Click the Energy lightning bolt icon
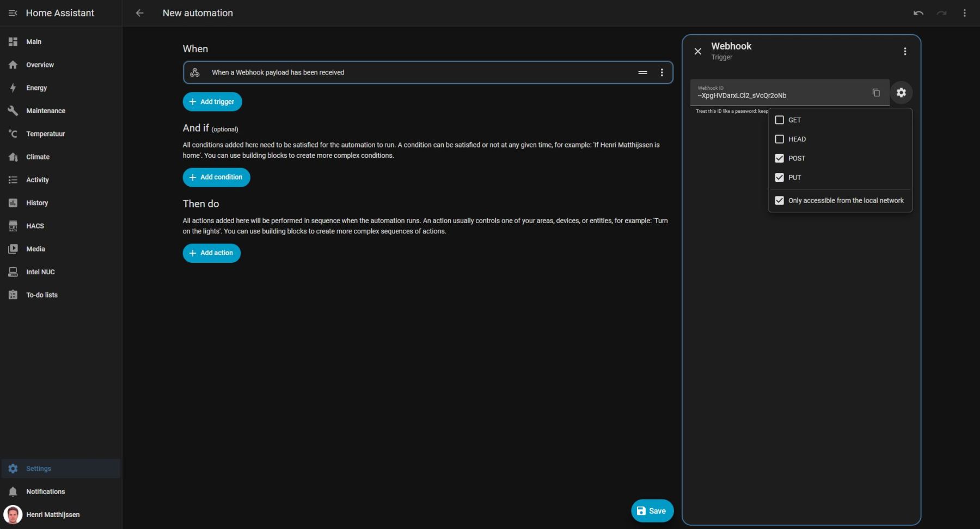980x529 pixels. pyautogui.click(x=13, y=88)
